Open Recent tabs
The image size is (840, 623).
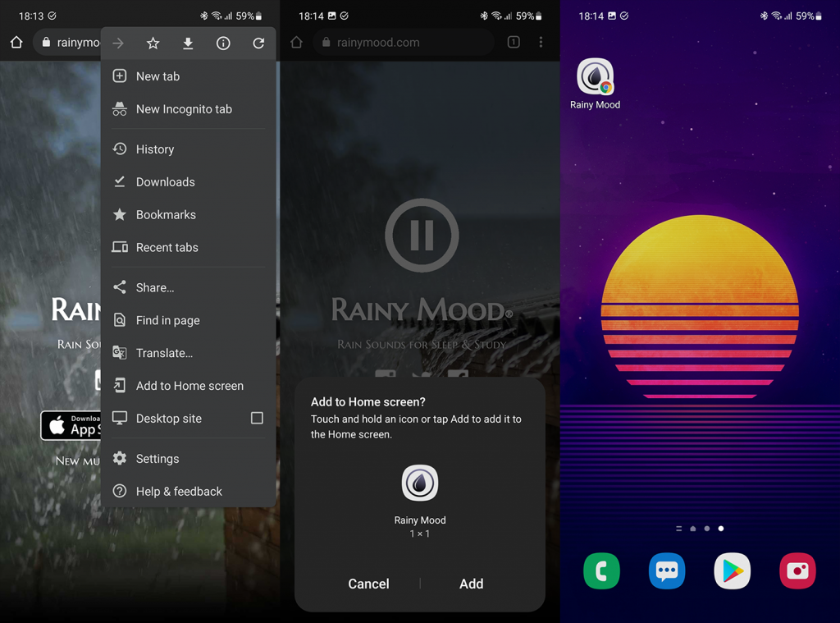click(188, 247)
